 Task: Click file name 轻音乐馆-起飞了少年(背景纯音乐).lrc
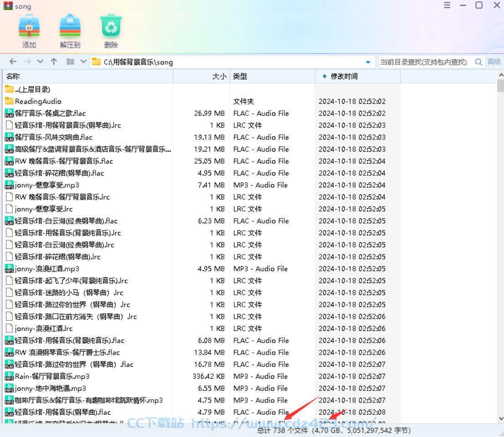click(71, 281)
